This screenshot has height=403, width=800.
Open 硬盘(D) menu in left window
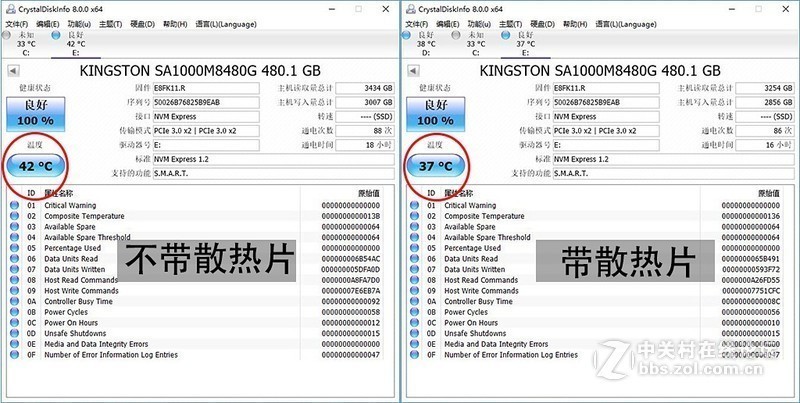[142, 24]
